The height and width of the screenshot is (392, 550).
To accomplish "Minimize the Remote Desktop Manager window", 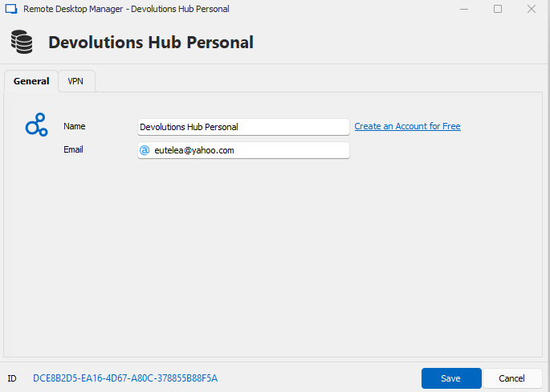I will (464, 9).
